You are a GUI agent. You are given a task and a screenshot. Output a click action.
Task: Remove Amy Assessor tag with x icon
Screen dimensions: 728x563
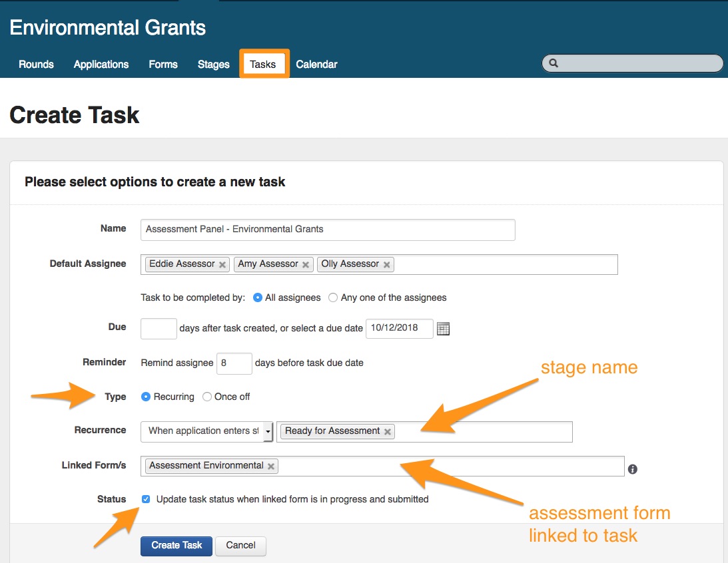pos(306,265)
